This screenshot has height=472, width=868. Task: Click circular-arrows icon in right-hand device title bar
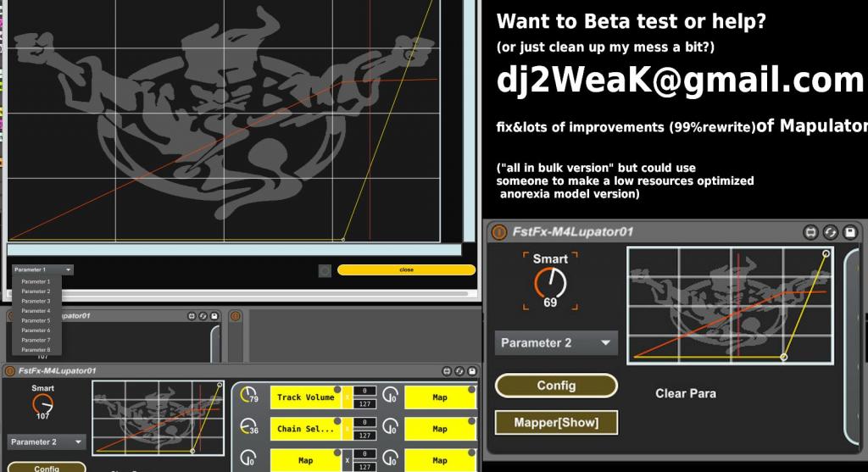[831, 232]
